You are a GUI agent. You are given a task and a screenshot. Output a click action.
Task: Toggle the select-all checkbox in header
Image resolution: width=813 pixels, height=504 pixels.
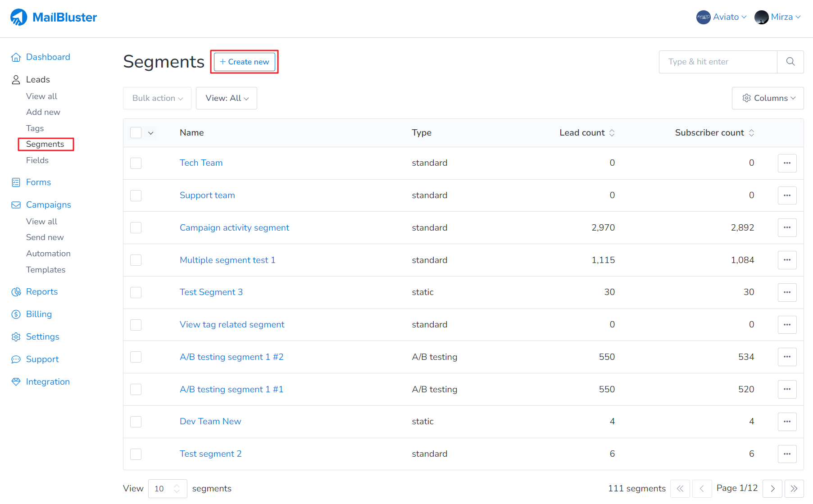pos(136,133)
